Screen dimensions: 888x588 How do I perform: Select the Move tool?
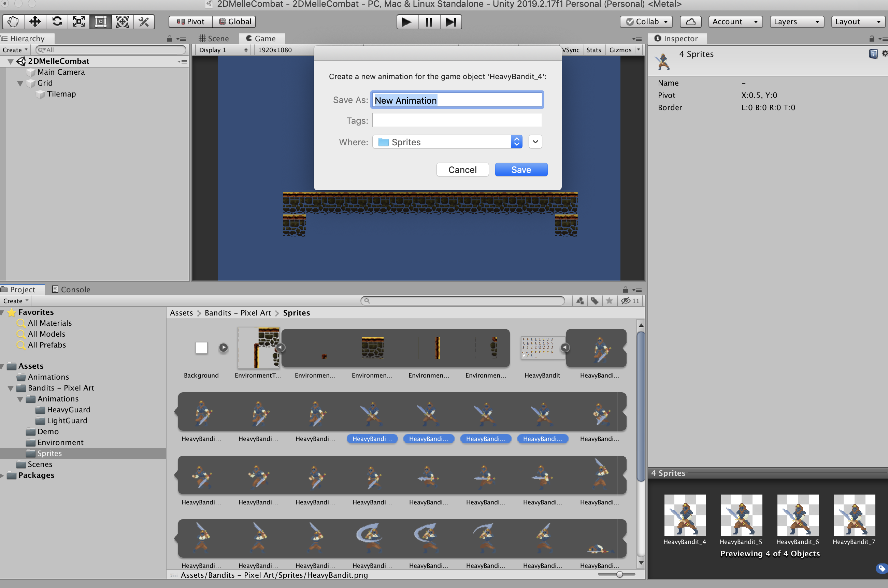coord(35,22)
